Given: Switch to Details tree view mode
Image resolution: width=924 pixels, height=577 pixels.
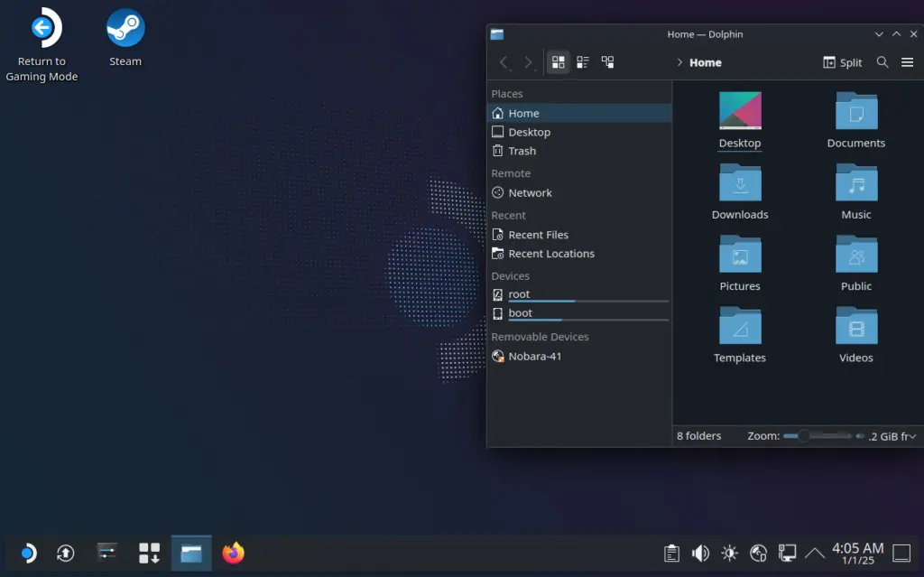Looking at the screenshot, I should (608, 62).
